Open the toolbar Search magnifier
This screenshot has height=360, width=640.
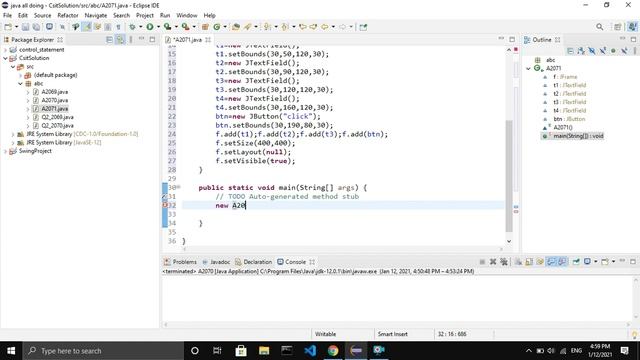[x=599, y=27]
